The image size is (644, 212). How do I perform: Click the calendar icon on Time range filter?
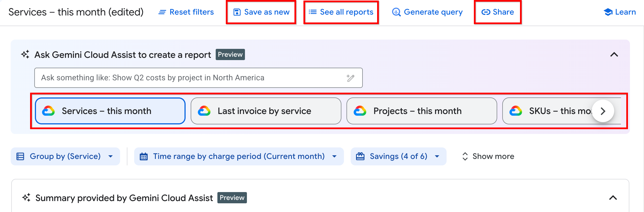(x=144, y=156)
